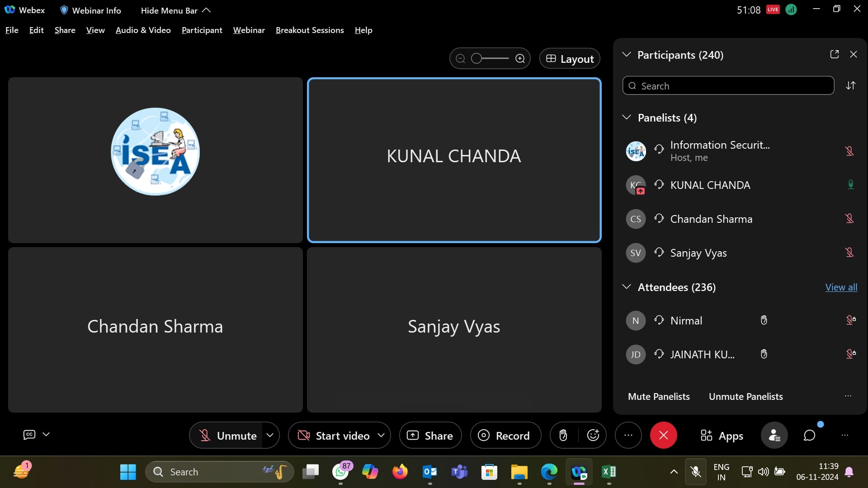Pop out the Participants panel

click(x=835, y=54)
